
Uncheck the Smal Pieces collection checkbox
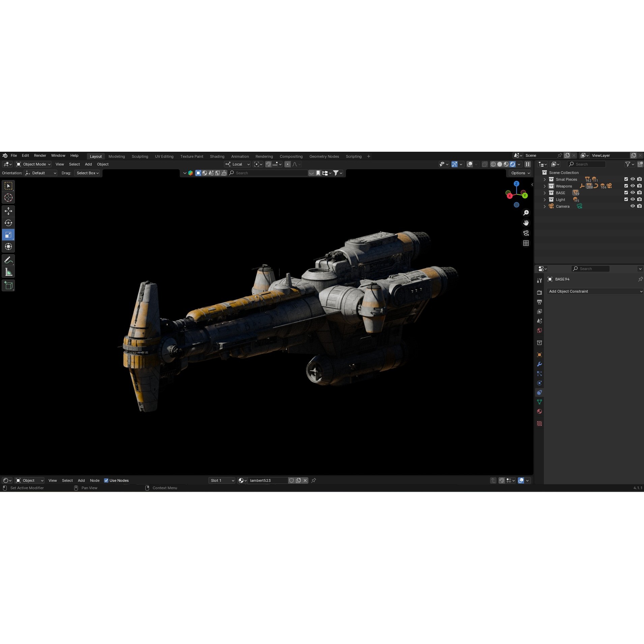coord(626,179)
